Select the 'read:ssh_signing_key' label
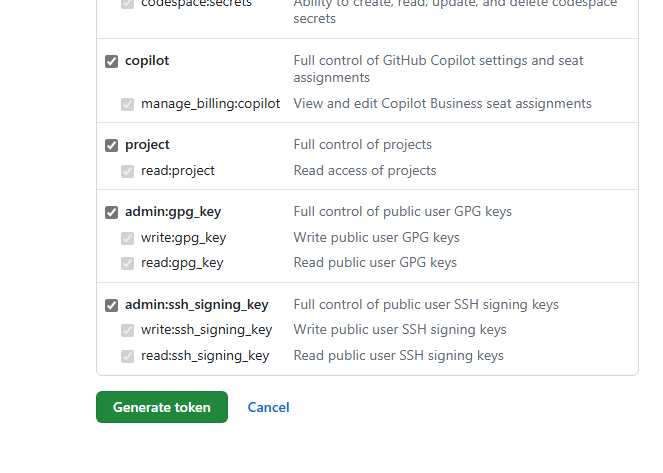This screenshot has height=473, width=663. [205, 356]
